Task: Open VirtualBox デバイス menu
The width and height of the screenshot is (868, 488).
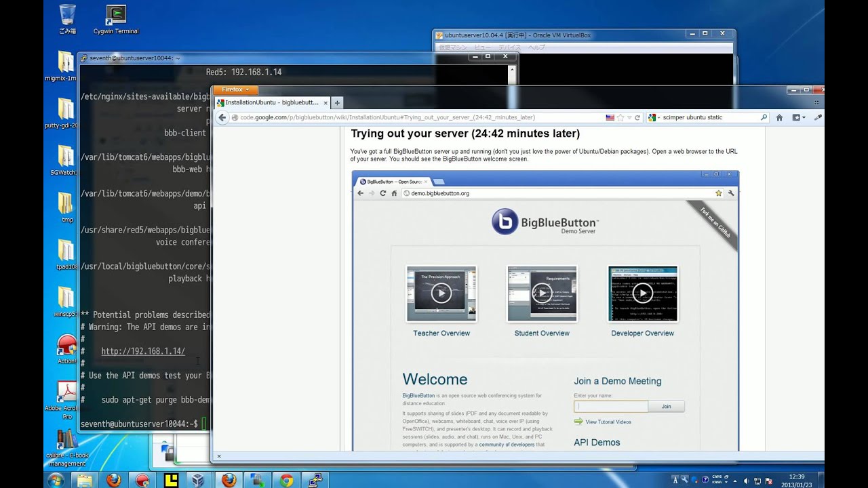Action: 510,47
